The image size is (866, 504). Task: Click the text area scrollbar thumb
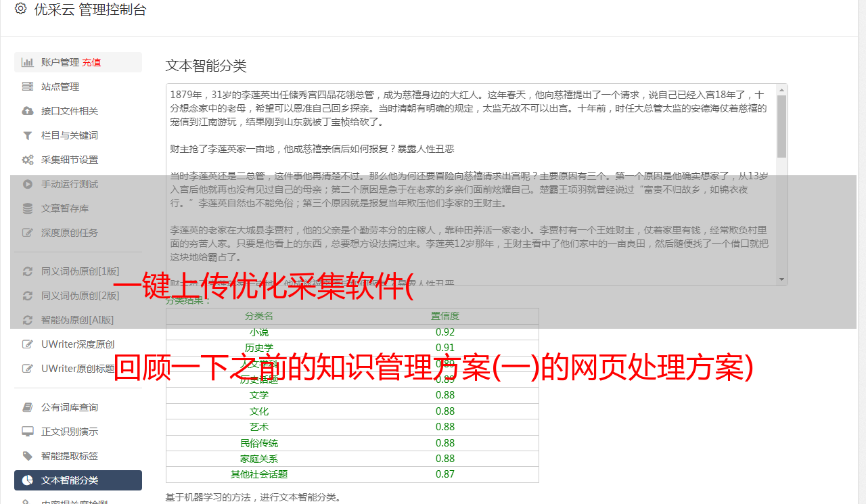782,126
